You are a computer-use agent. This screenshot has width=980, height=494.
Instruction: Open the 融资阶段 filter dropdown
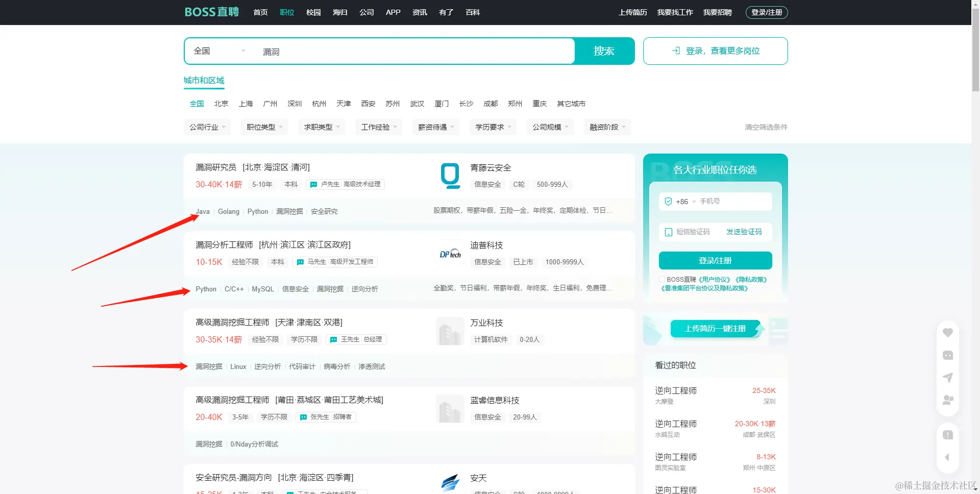(607, 127)
